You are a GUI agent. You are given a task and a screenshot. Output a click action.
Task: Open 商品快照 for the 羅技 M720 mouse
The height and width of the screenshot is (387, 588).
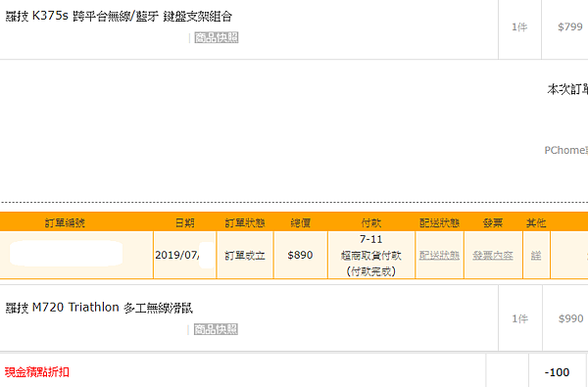(x=216, y=329)
